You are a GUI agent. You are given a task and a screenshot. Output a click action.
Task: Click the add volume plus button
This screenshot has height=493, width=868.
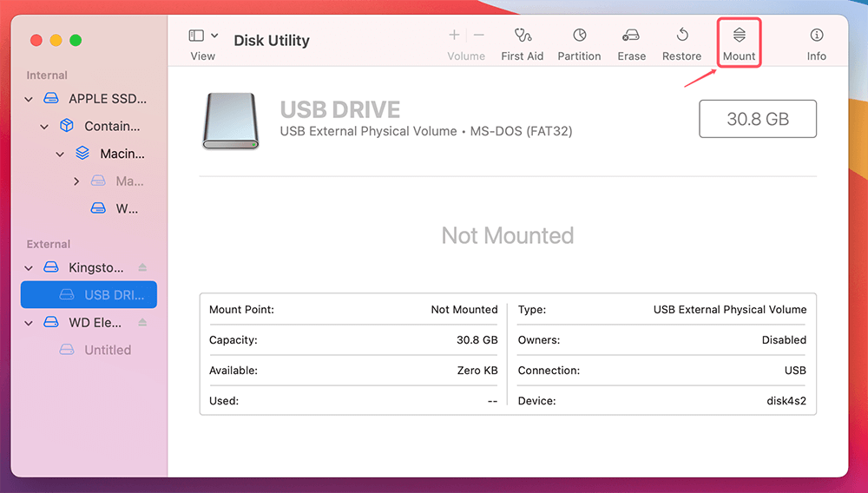(x=454, y=36)
